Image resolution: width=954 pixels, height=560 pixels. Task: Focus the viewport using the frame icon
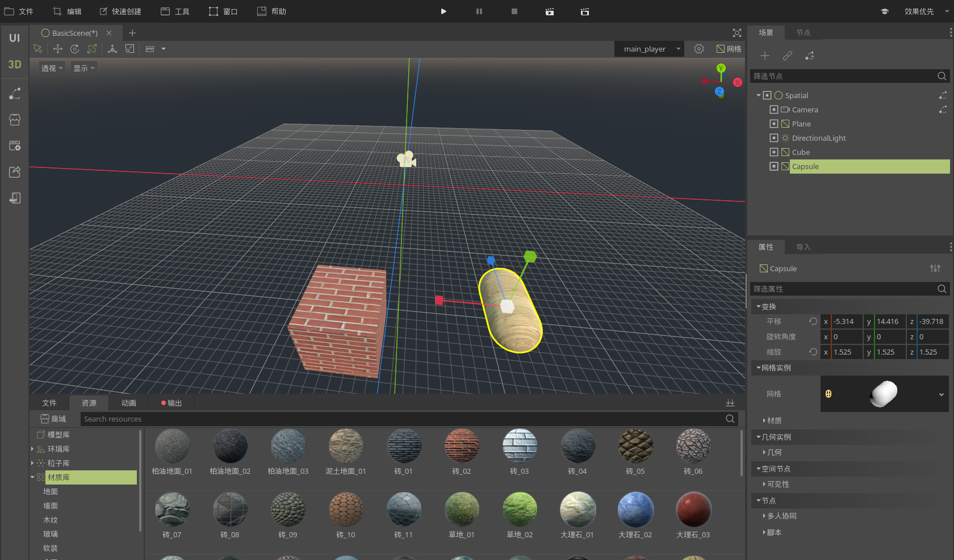[x=737, y=33]
